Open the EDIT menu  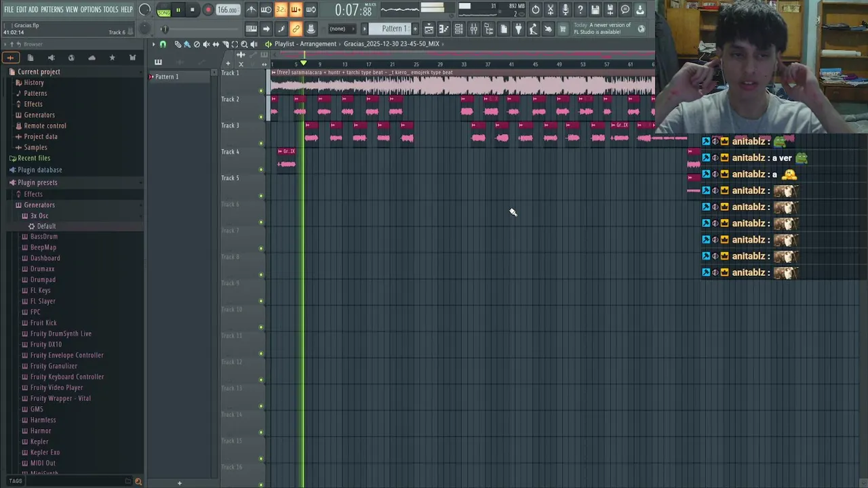pos(21,9)
